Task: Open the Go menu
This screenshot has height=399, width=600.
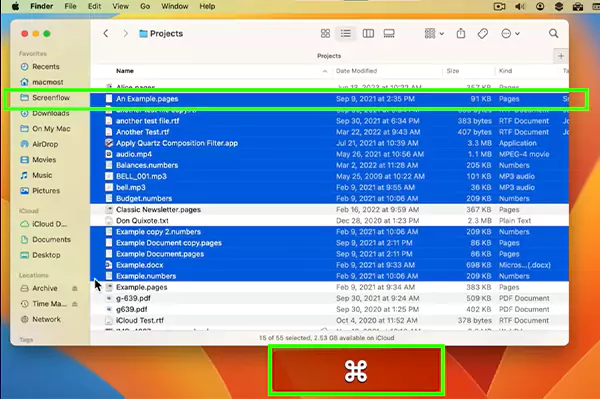Action: tap(145, 7)
